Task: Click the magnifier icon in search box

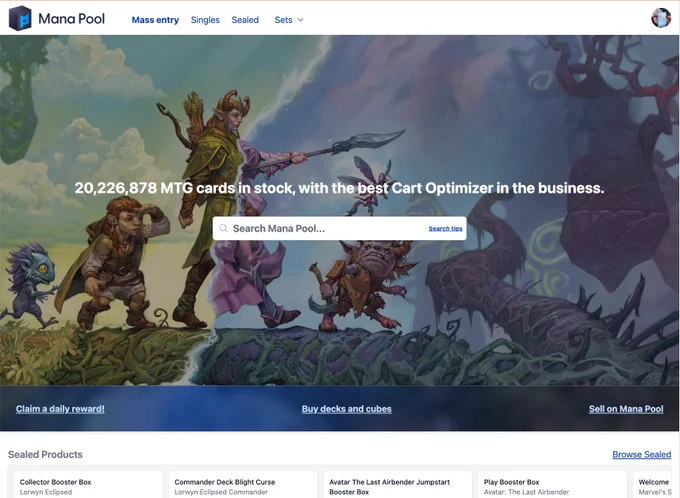Action: click(x=223, y=228)
